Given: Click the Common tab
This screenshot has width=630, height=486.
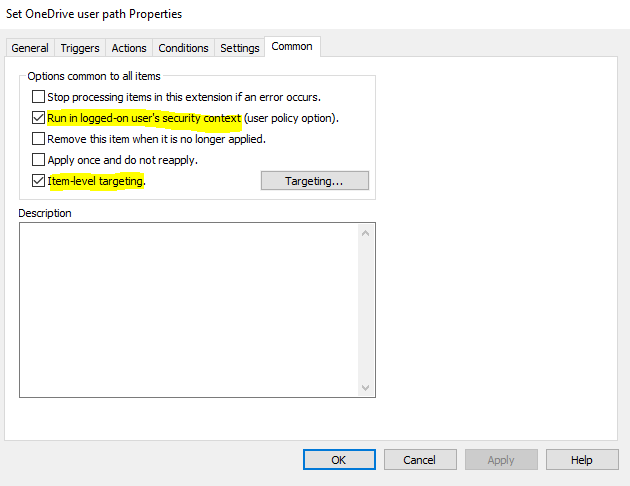Looking at the screenshot, I should pos(292,46).
